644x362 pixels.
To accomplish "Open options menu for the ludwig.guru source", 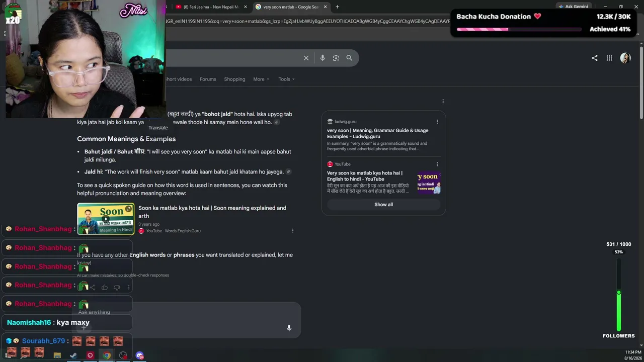I will click(437, 122).
